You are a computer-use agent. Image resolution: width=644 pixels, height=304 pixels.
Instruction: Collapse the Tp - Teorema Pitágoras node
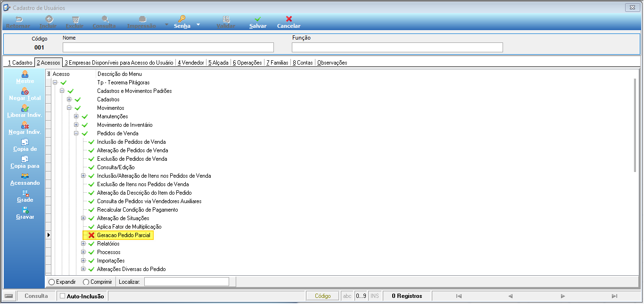coord(55,82)
